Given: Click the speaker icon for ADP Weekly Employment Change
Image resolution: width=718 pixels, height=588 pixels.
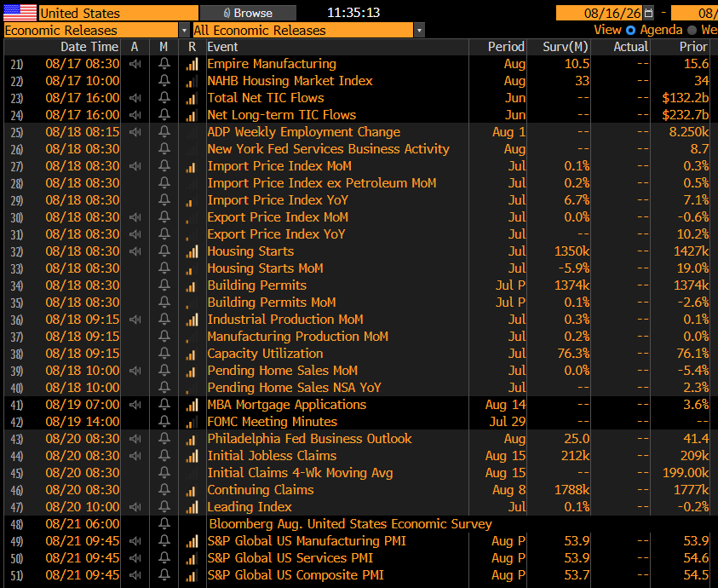Looking at the screenshot, I should [x=135, y=132].
